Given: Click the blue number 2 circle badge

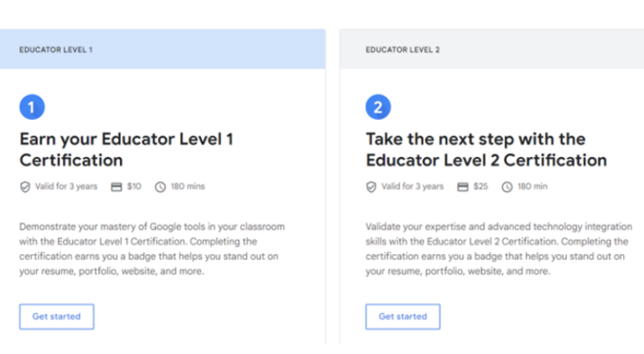Looking at the screenshot, I should 378,107.
